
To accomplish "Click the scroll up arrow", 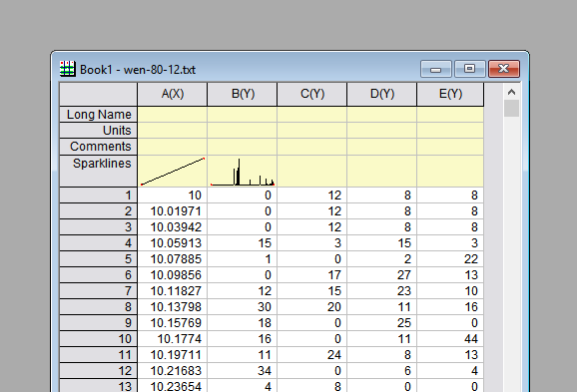I will [511, 92].
